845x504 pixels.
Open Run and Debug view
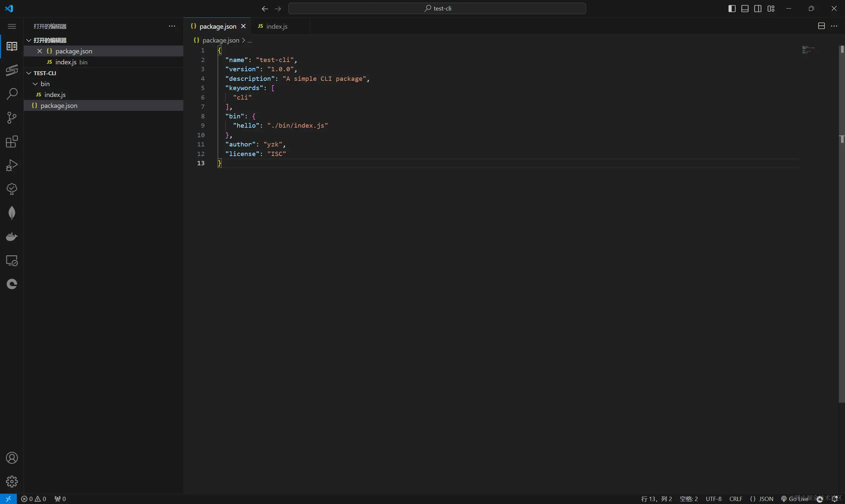(12, 165)
